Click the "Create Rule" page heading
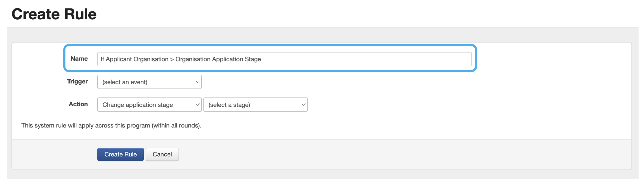 (x=54, y=14)
